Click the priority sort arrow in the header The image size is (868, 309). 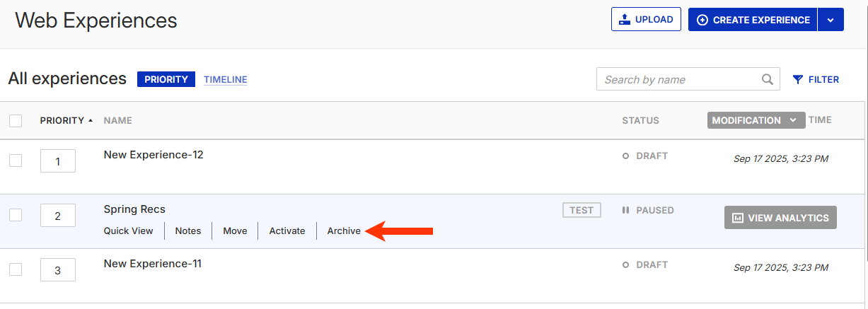click(91, 120)
